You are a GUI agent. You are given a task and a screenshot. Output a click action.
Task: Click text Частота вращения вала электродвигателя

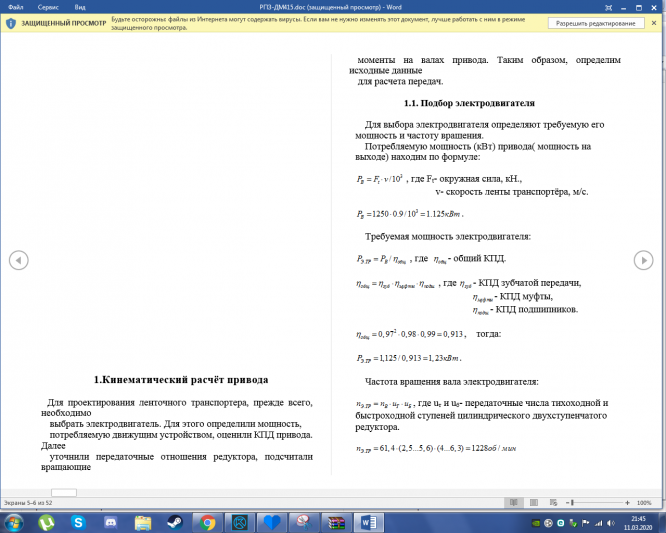(452, 382)
